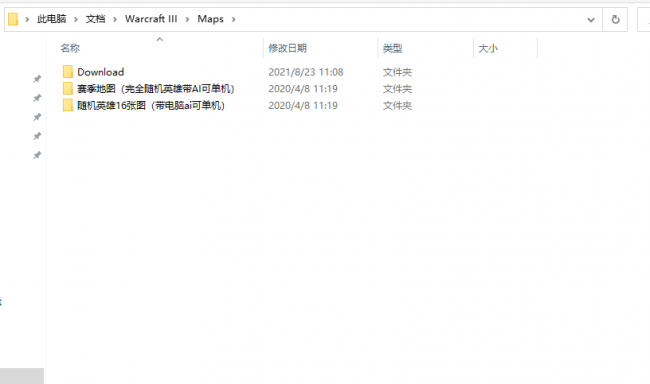Navigate to 此电脑 in breadcrumb

click(x=52, y=19)
